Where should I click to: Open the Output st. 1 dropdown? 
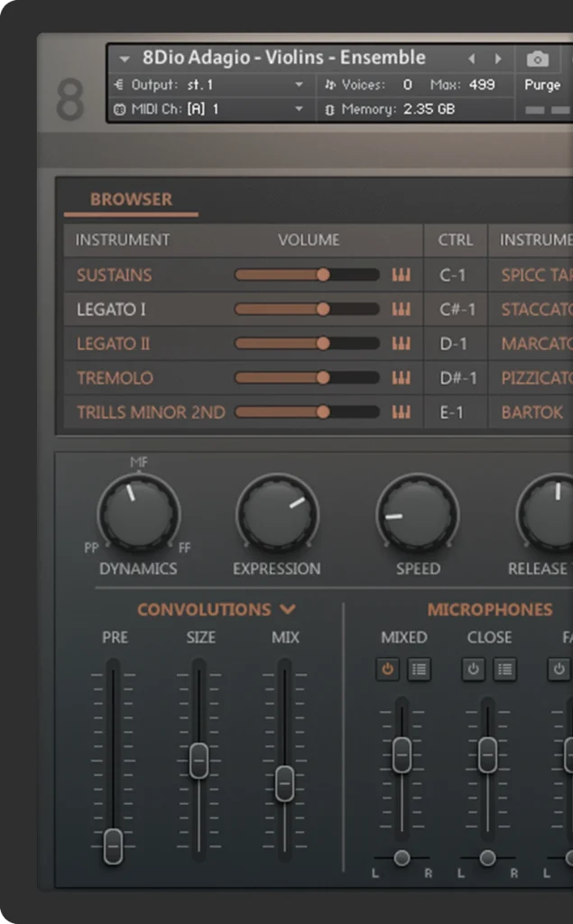tap(299, 85)
